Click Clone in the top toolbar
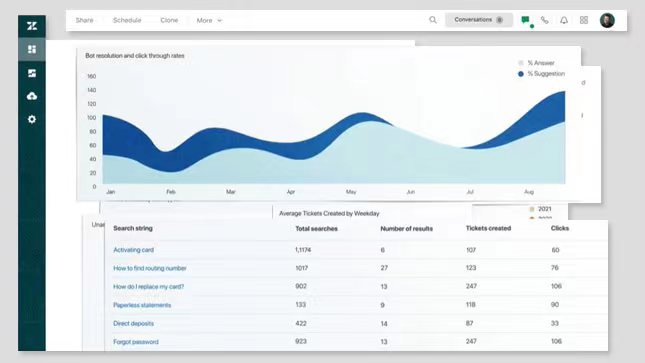This screenshot has width=645, height=363. (x=169, y=20)
